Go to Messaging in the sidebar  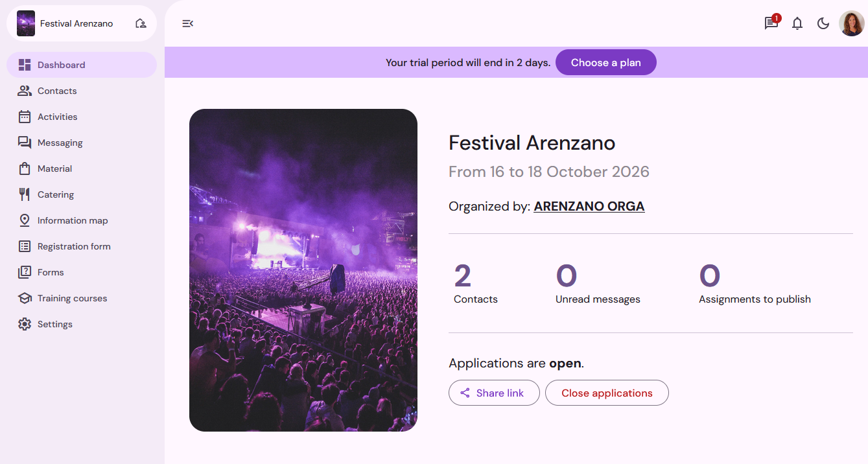(60, 143)
